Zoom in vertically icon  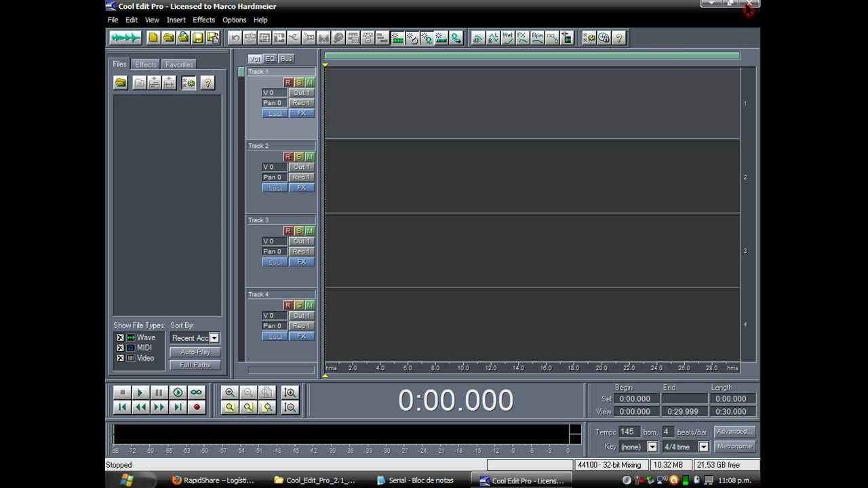pos(290,392)
